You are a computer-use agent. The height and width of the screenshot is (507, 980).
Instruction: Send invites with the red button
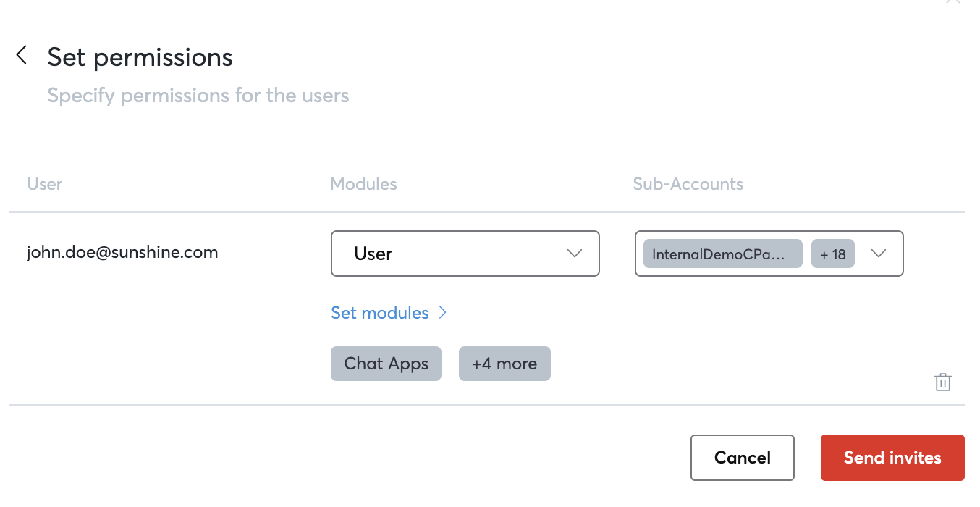pos(892,458)
